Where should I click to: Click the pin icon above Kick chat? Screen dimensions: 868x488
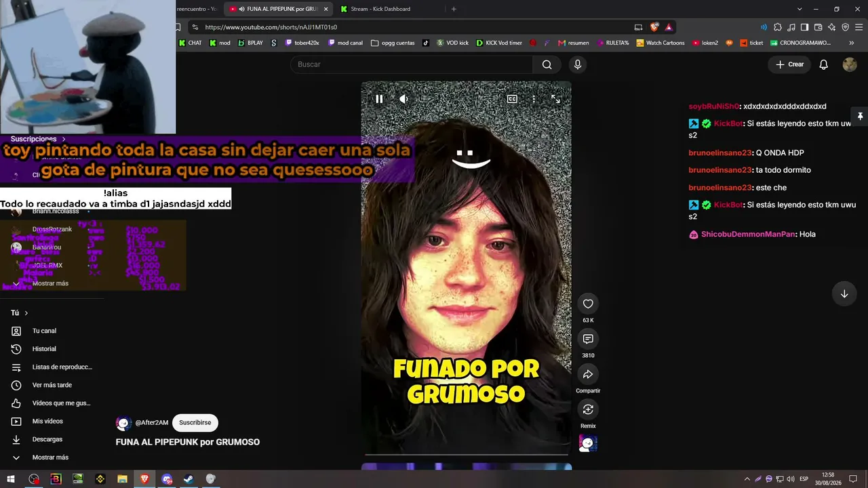pyautogui.click(x=860, y=117)
